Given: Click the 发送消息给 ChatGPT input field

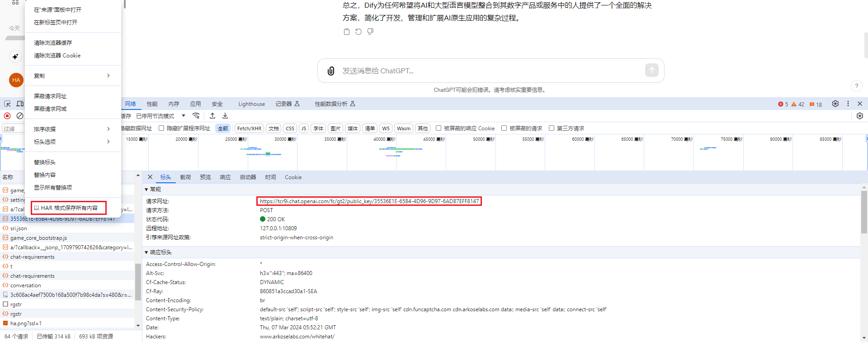Looking at the screenshot, I should (491, 71).
